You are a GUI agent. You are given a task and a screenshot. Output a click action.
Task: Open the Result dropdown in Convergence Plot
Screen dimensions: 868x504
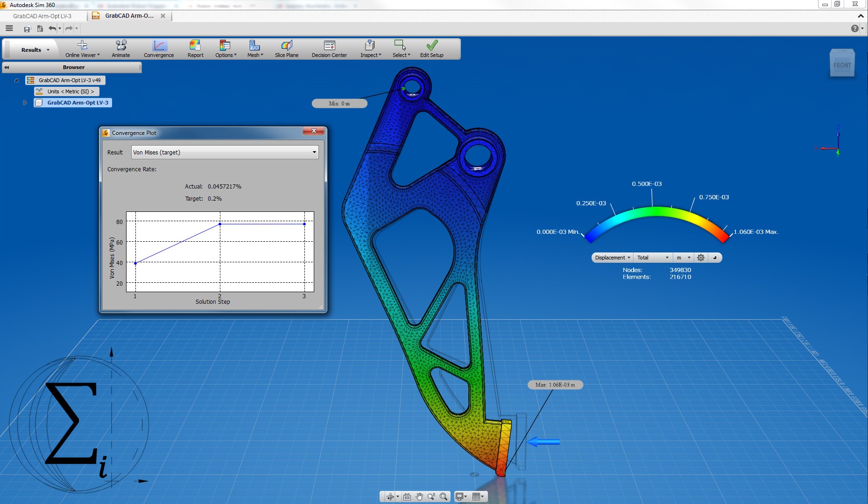tap(225, 152)
